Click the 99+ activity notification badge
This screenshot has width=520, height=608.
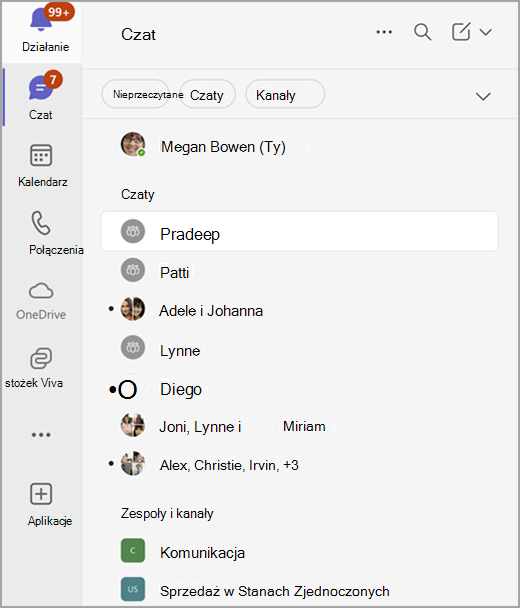[x=59, y=12]
